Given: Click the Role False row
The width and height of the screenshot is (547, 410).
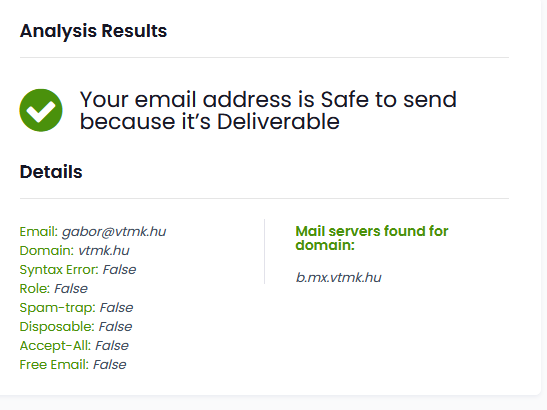Looking at the screenshot, I should 54,289.
